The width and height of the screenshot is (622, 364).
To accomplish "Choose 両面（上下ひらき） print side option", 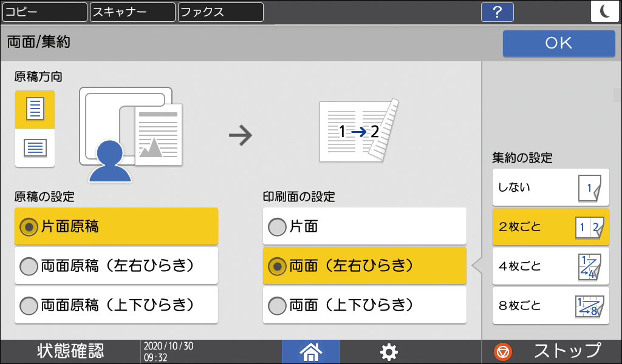I will 364,305.
